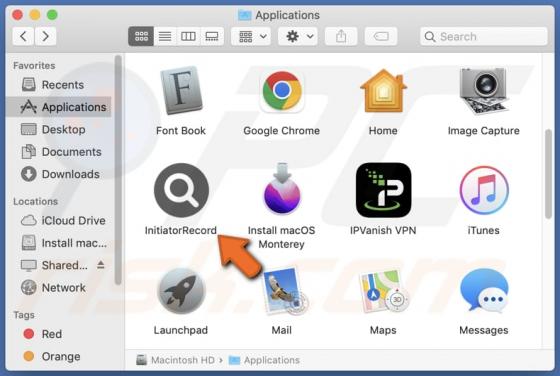Click the Applications folder icon in title bar
Screen dimensions: 560x376
(245, 15)
